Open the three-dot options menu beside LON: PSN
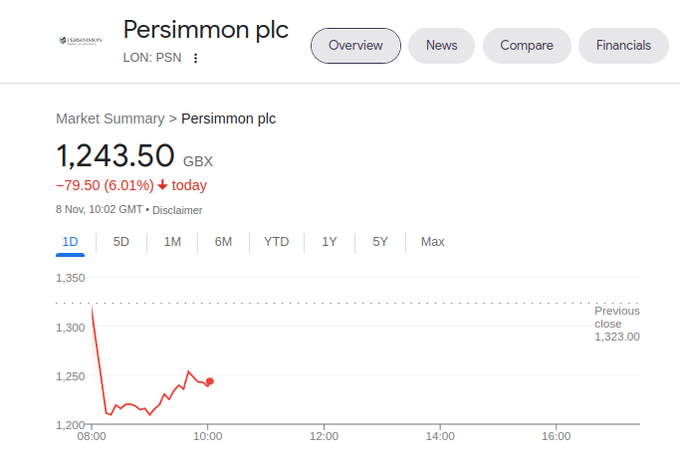 (x=196, y=58)
